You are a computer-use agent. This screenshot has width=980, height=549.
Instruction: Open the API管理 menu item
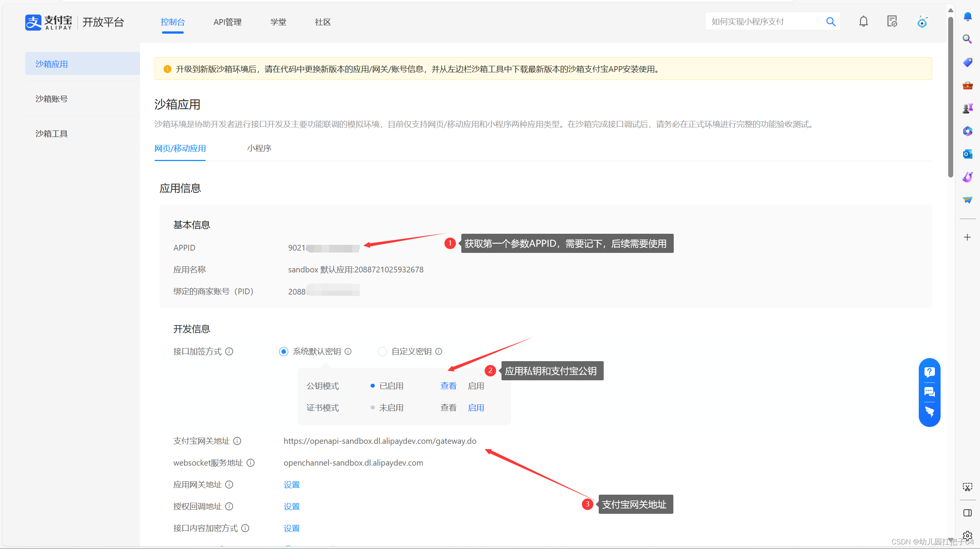pyautogui.click(x=227, y=22)
